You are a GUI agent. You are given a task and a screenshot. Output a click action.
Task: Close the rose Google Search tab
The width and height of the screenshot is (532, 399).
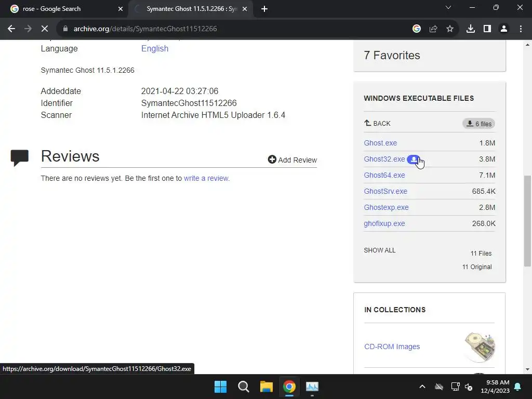click(121, 9)
